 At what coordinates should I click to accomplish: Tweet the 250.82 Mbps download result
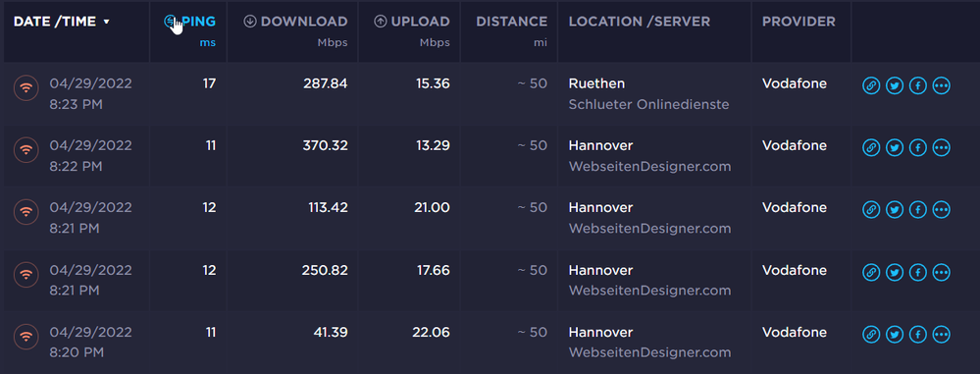click(x=895, y=272)
